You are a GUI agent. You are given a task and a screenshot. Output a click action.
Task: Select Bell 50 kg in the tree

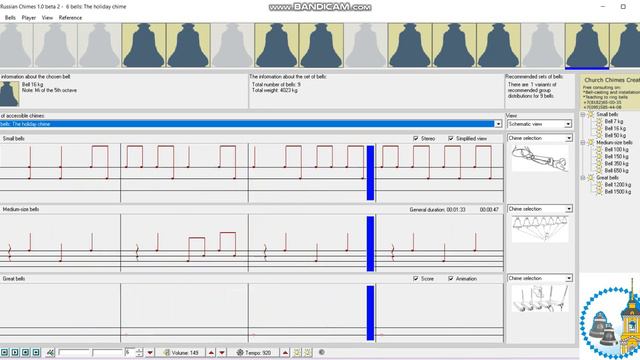[x=615, y=135]
